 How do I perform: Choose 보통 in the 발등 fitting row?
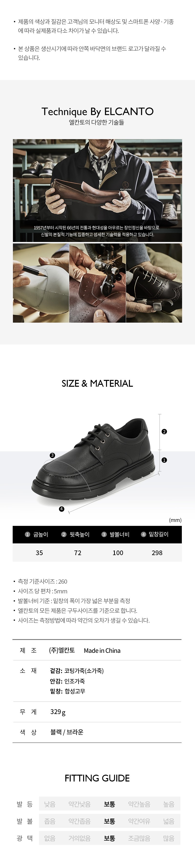(109, 804)
